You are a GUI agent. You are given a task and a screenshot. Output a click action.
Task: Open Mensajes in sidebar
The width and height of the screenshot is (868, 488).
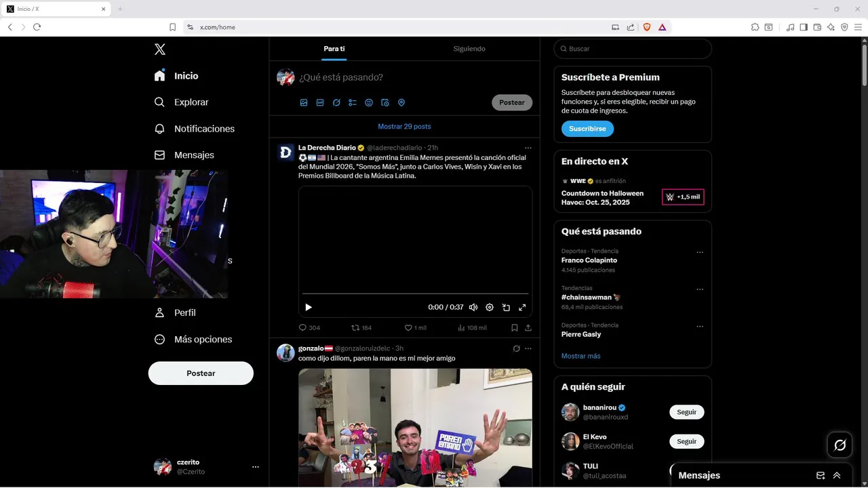click(x=184, y=155)
